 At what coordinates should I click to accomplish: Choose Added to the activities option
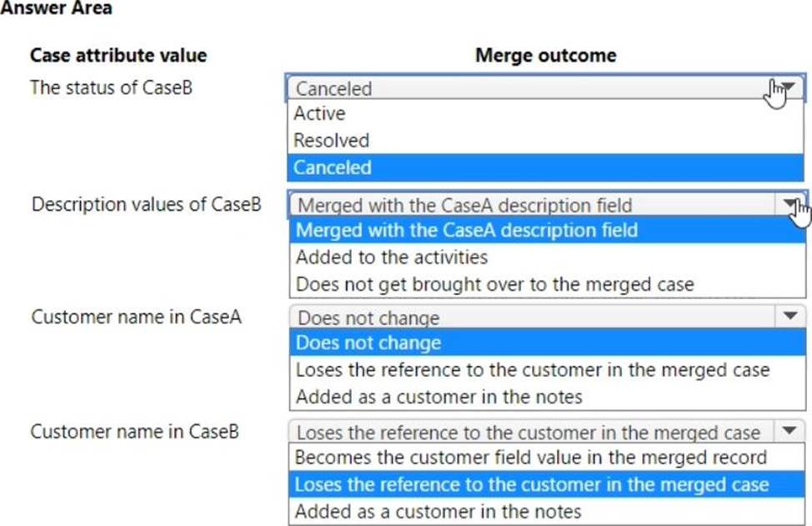click(392, 258)
